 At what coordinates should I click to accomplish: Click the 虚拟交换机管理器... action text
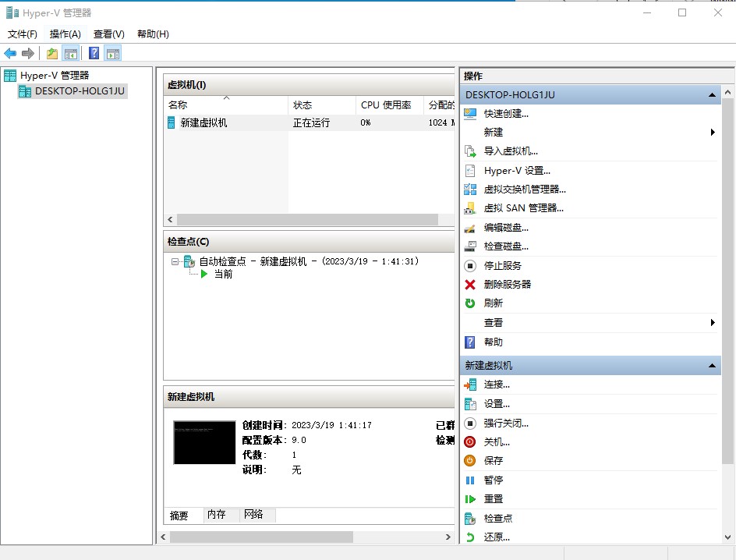[x=525, y=190]
